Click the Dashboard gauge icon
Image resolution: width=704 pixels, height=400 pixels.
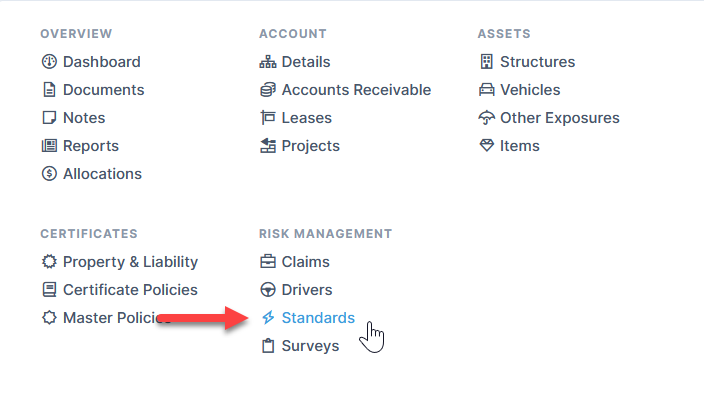(49, 62)
